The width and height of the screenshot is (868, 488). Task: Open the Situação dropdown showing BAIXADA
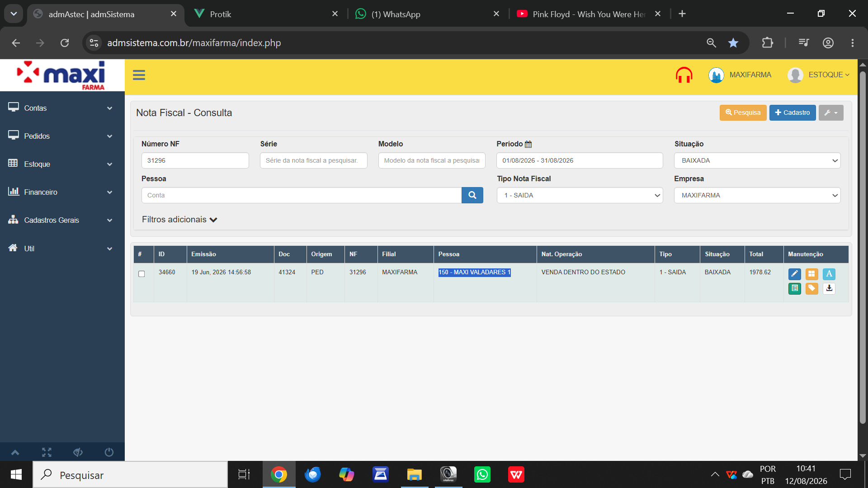[757, 160]
